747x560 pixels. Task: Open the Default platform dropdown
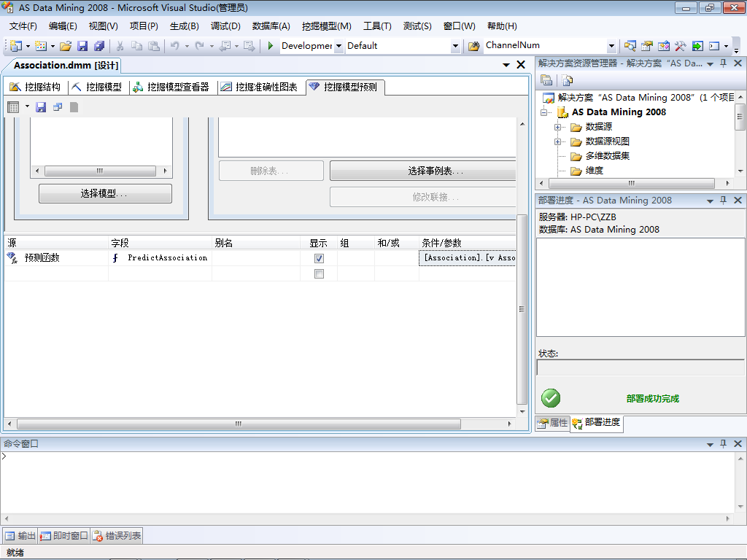click(x=455, y=46)
